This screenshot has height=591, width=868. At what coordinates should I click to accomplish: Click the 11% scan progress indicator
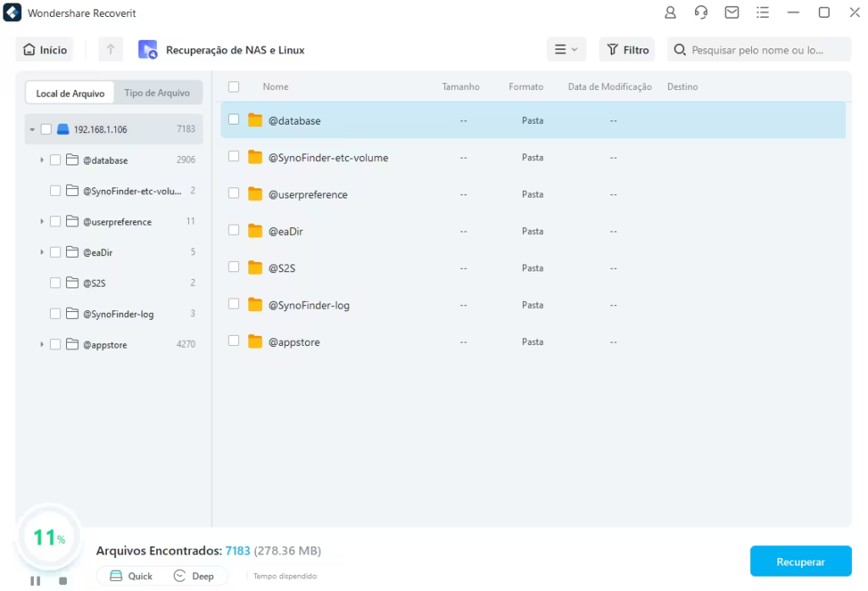point(48,538)
